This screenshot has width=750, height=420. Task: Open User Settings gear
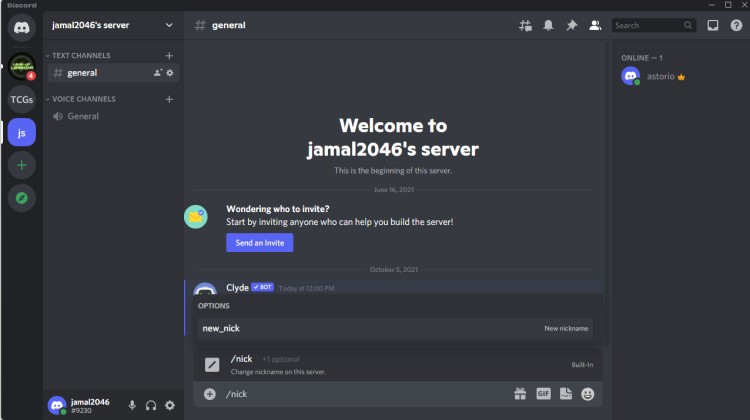[170, 406]
